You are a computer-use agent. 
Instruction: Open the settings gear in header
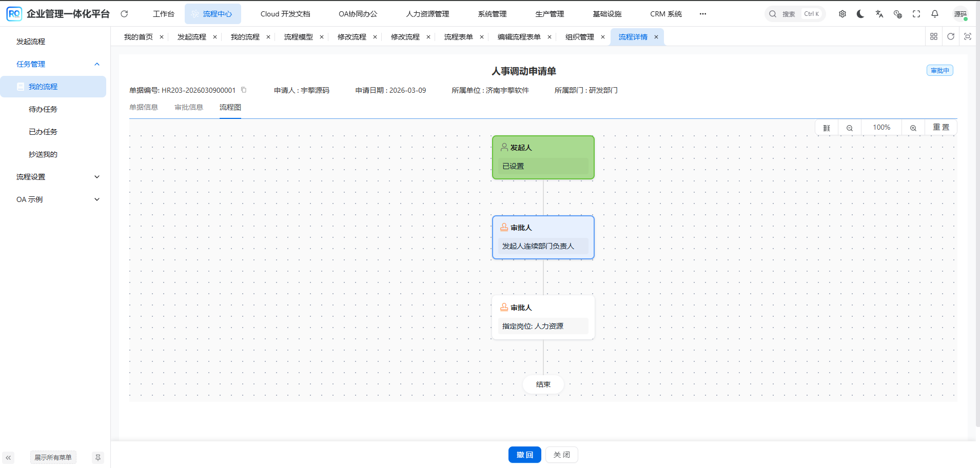tap(842, 14)
